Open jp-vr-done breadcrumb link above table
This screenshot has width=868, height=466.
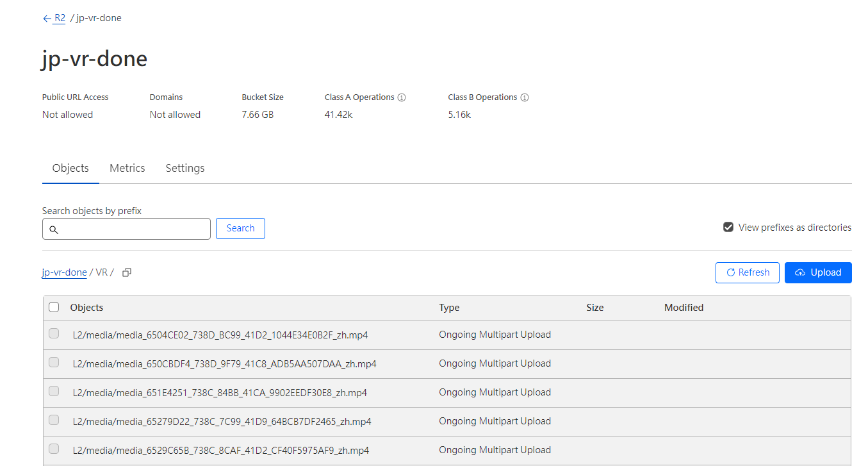64,272
